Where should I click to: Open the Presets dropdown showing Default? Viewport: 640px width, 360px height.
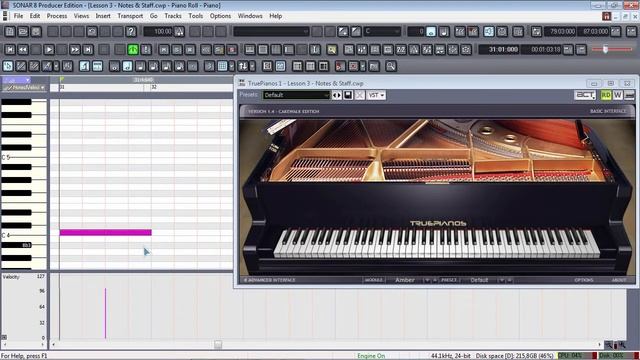point(296,95)
